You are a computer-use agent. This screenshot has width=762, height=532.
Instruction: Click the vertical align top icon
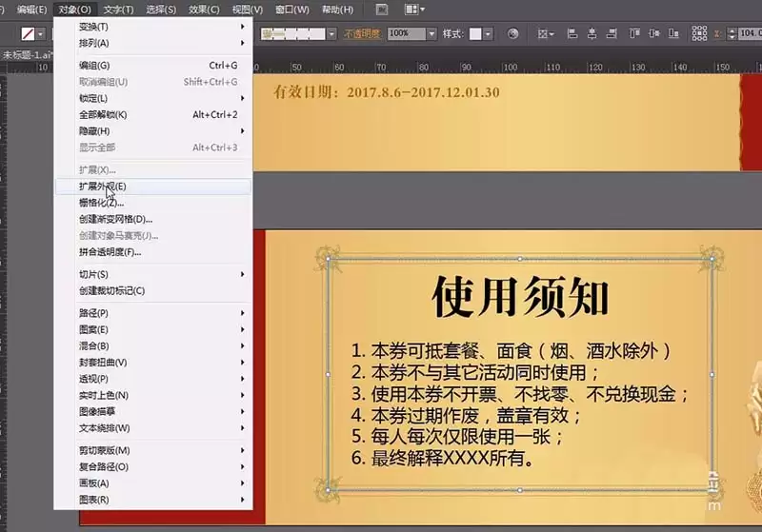[634, 33]
